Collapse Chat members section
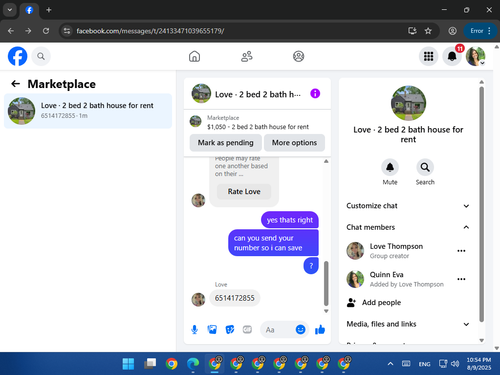Screen dimensions: 500x375 click(408, 227)
